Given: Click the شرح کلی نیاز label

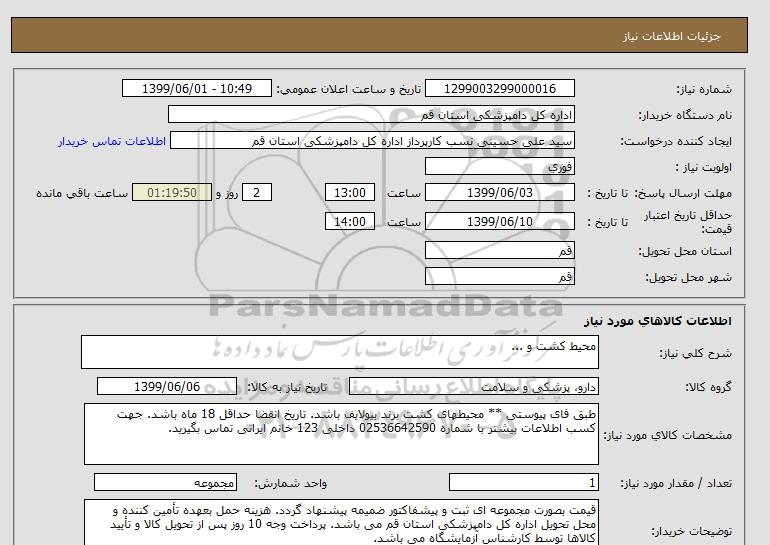Looking at the screenshot, I should (x=695, y=353).
